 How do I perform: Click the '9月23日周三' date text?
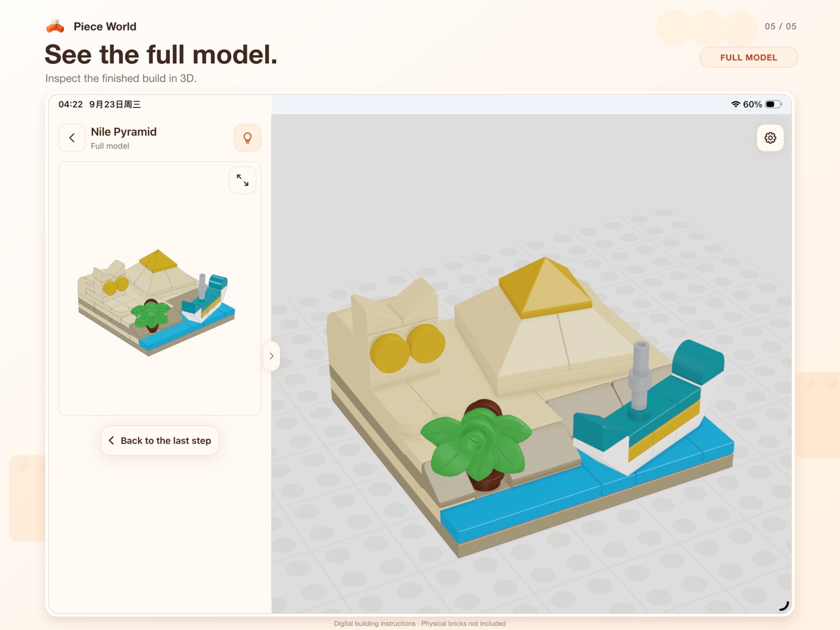[x=115, y=104]
